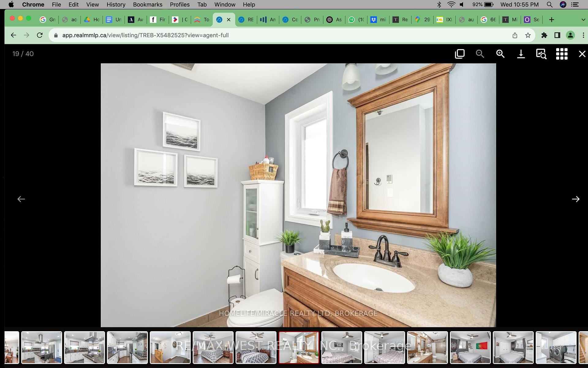
Task: Open Chrome's three-dot menu
Action: [583, 35]
